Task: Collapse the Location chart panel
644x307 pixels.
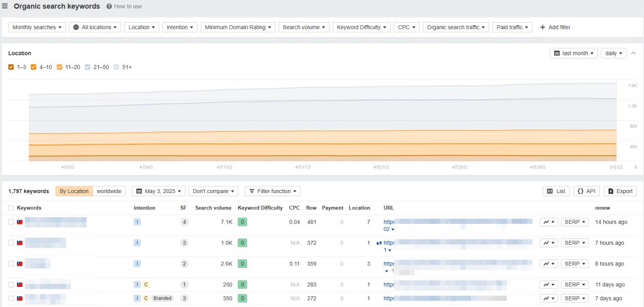Action: (x=633, y=53)
